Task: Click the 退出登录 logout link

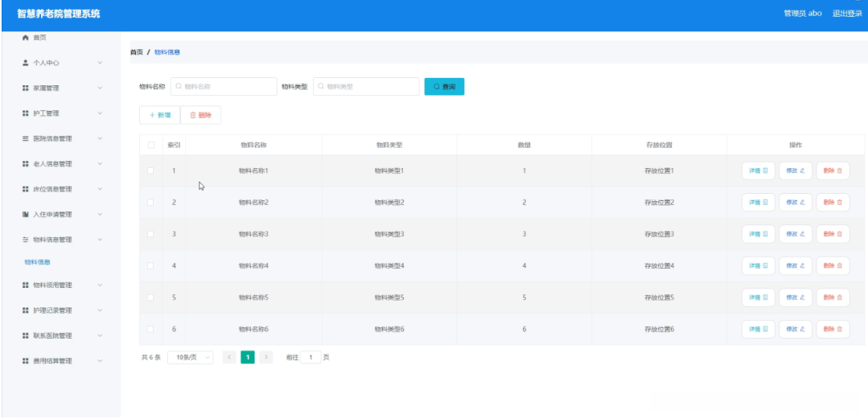Action: [847, 14]
